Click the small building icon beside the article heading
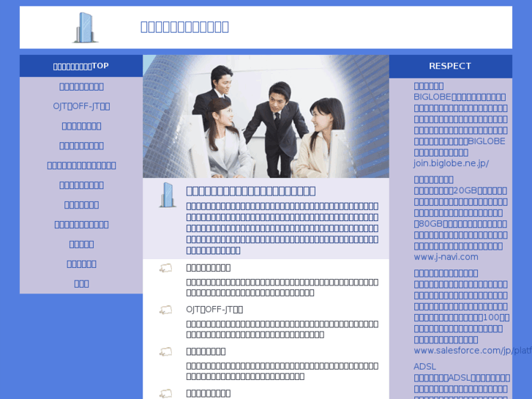Viewport: 532px width, 399px height. pyautogui.click(x=168, y=195)
